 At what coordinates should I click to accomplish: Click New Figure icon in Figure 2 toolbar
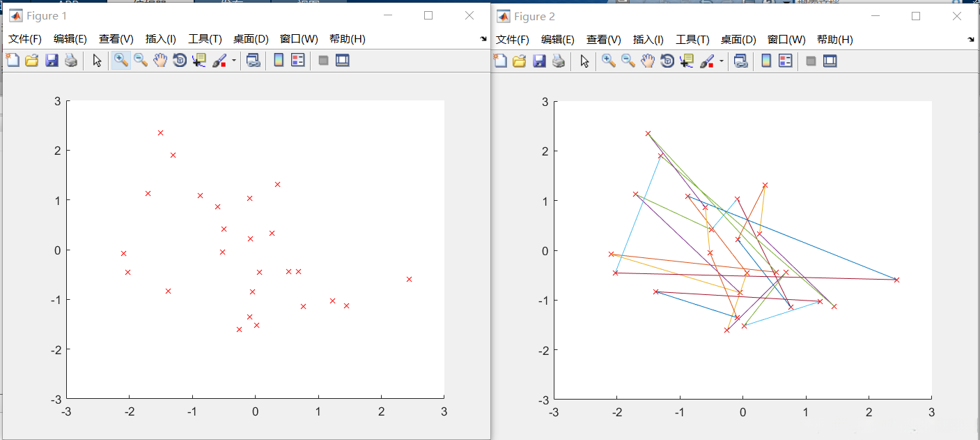pyautogui.click(x=500, y=61)
